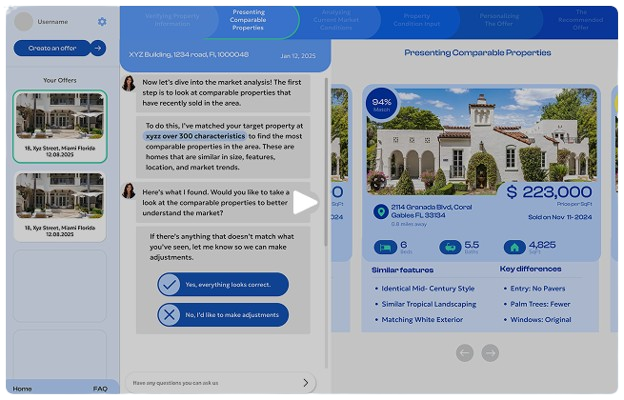624x400 pixels.
Task: Click the 94% Match badge
Action: pyautogui.click(x=381, y=104)
